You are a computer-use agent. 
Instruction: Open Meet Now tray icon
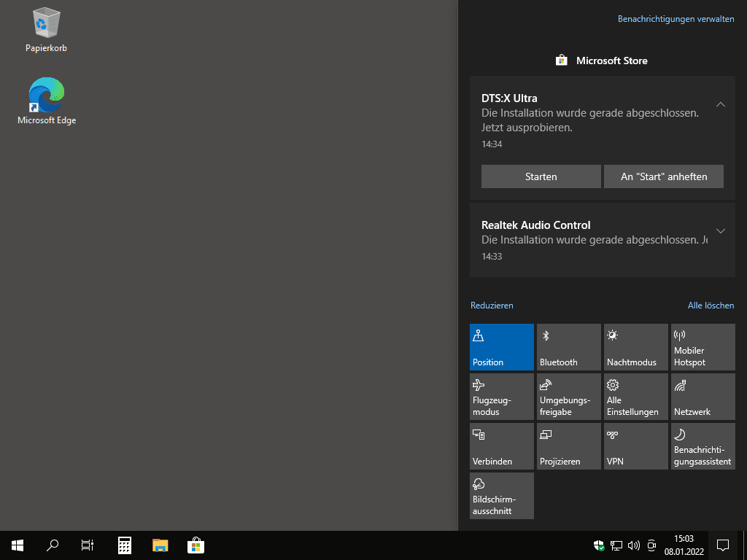(x=651, y=545)
